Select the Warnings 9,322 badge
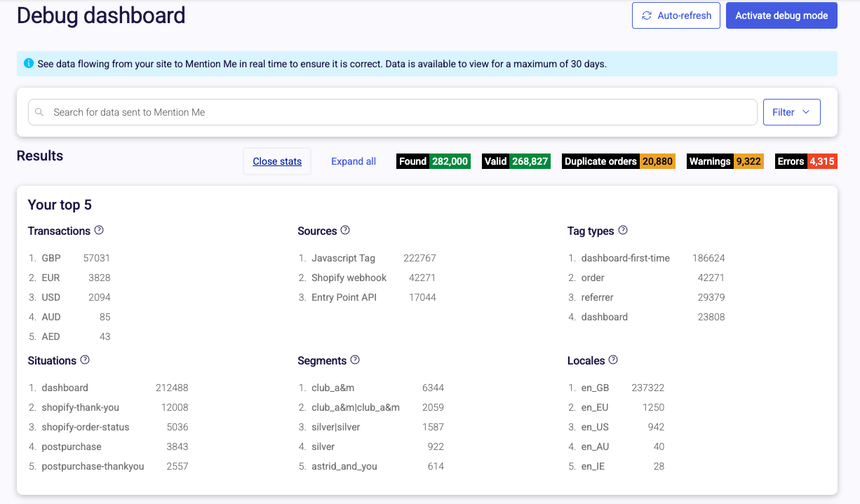 click(724, 161)
